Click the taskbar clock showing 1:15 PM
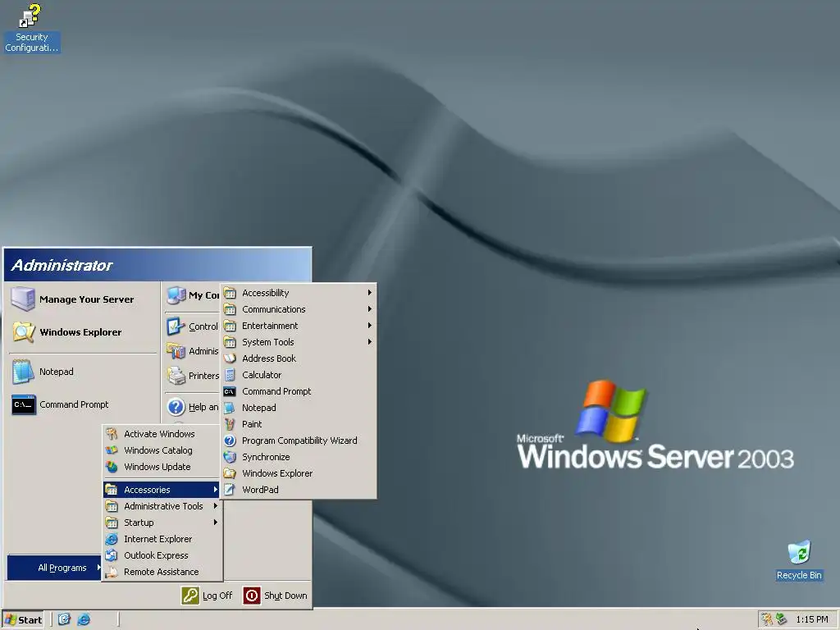Screen dimensions: 840x630 click(x=811, y=620)
